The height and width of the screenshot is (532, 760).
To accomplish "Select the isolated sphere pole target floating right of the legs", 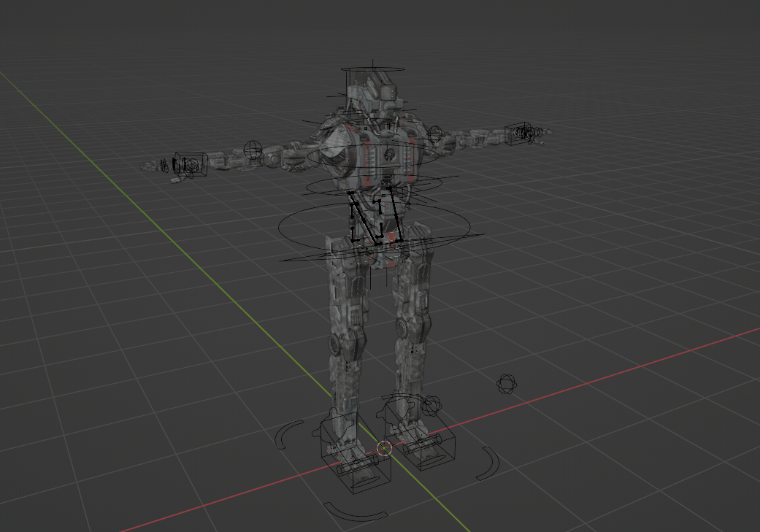I will [x=507, y=384].
